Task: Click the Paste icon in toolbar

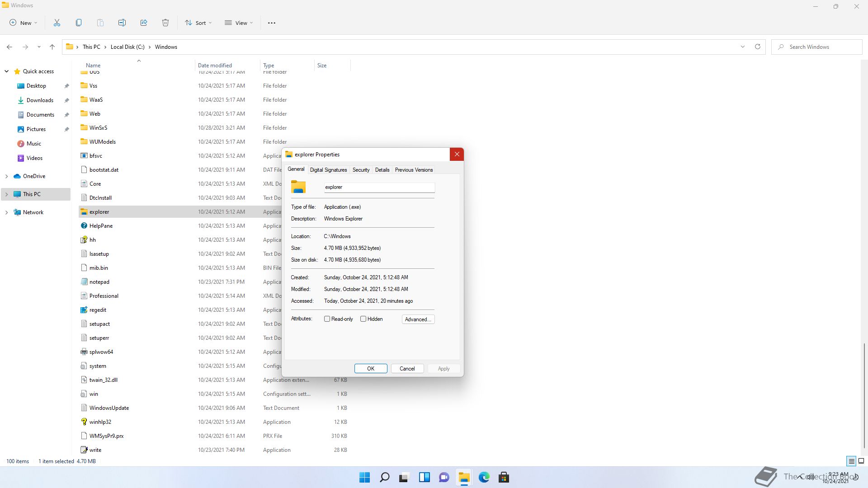Action: click(100, 23)
